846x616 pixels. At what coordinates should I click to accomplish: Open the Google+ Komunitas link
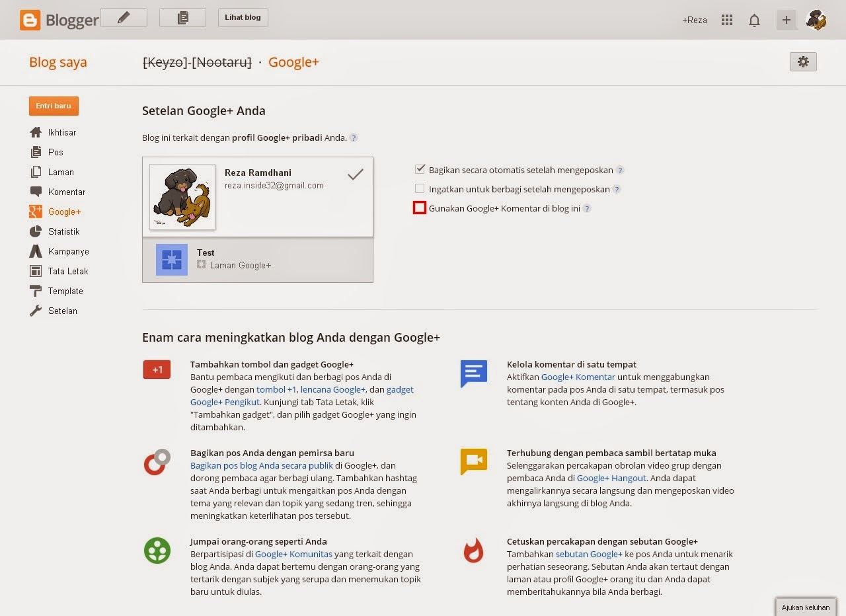(x=293, y=554)
